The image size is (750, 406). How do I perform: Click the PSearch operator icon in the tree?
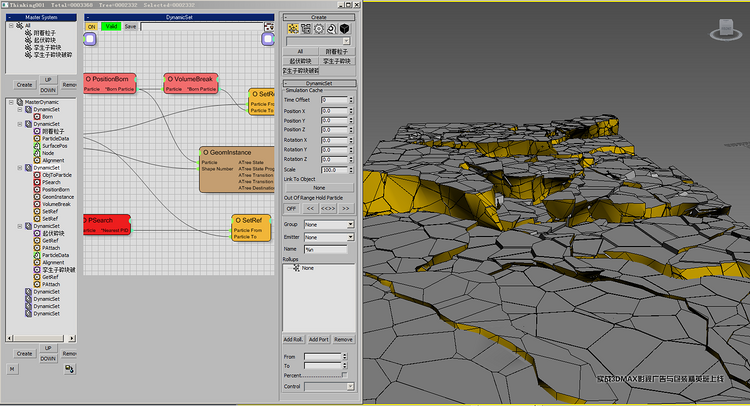point(37,182)
